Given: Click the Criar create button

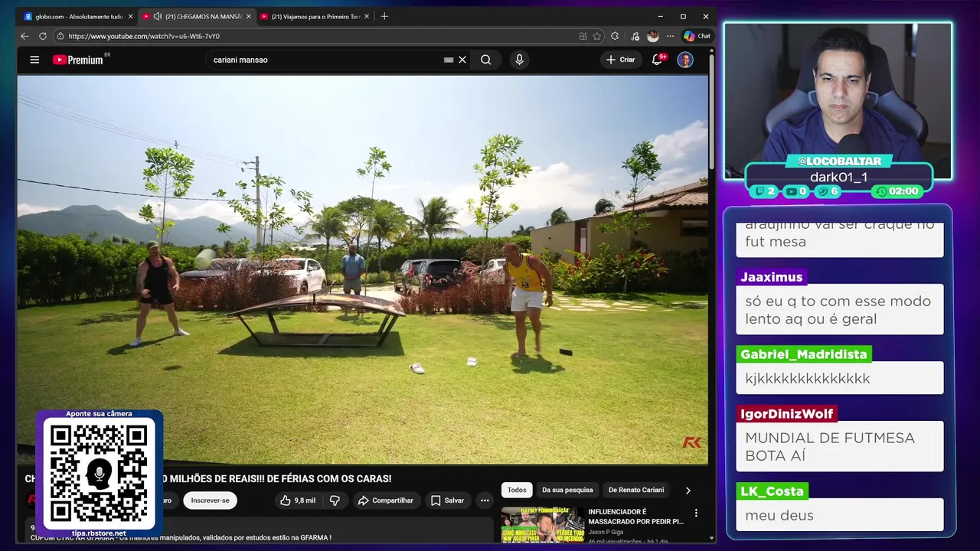Looking at the screenshot, I should tap(620, 60).
